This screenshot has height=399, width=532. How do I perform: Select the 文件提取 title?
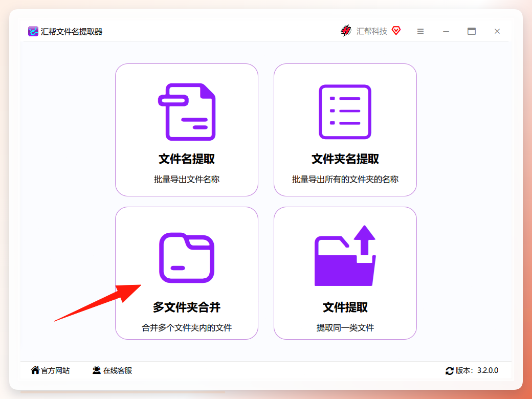tap(345, 307)
